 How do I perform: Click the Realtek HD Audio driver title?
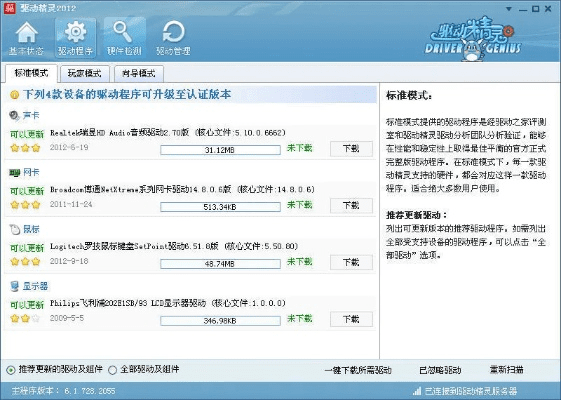coord(168,133)
